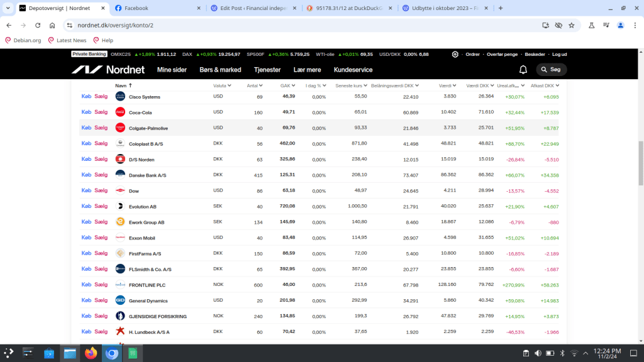This screenshot has height=362, width=644.
Task: Click the Søg search field
Action: pos(552,70)
